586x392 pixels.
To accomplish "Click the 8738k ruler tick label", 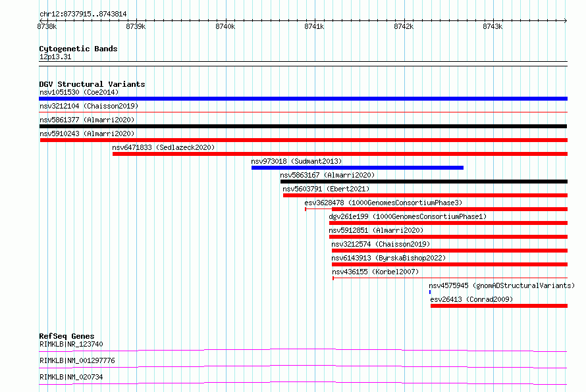I will coord(47,26).
